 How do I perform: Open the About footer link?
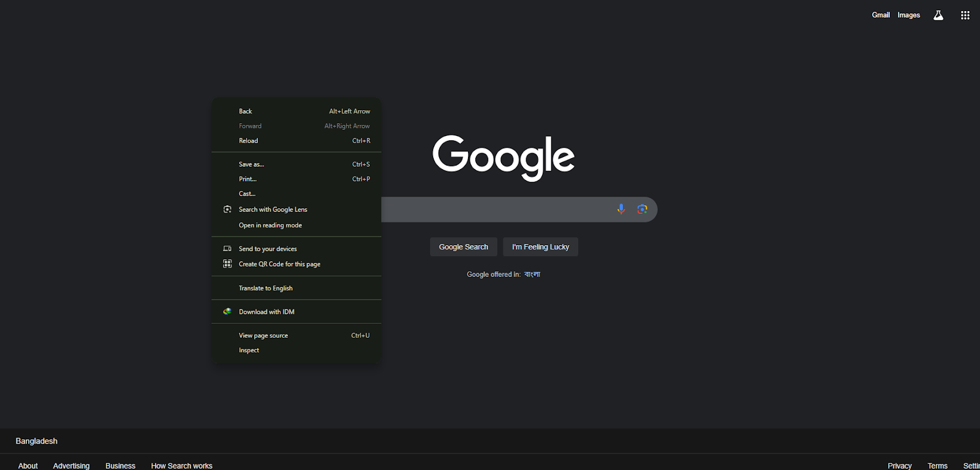28,466
